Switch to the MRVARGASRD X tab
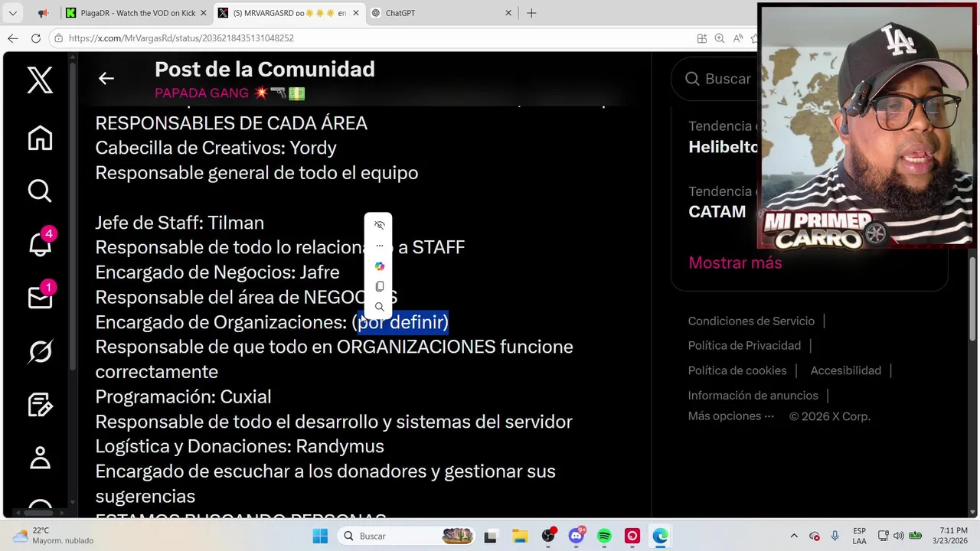This screenshot has height=551, width=980. pos(288,13)
